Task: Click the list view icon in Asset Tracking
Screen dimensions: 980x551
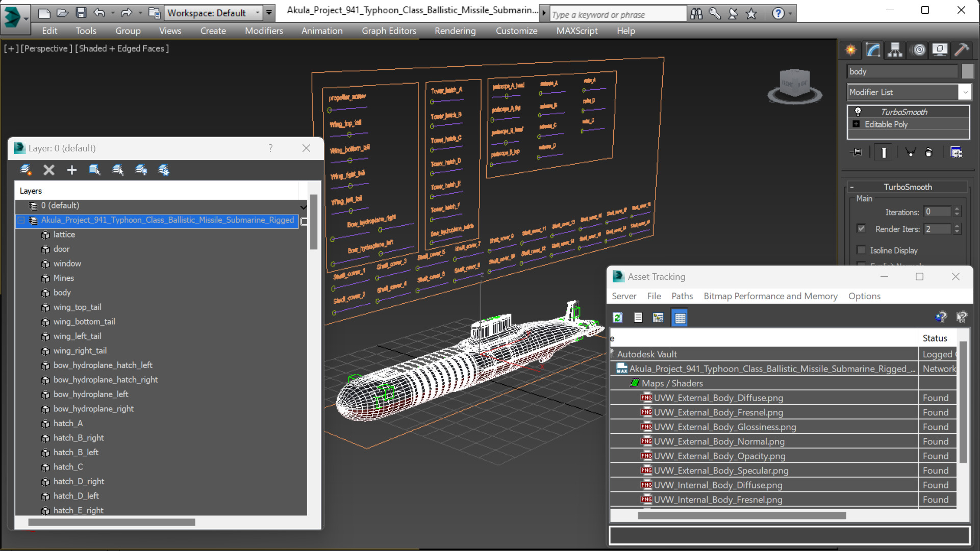Action: 638,318
